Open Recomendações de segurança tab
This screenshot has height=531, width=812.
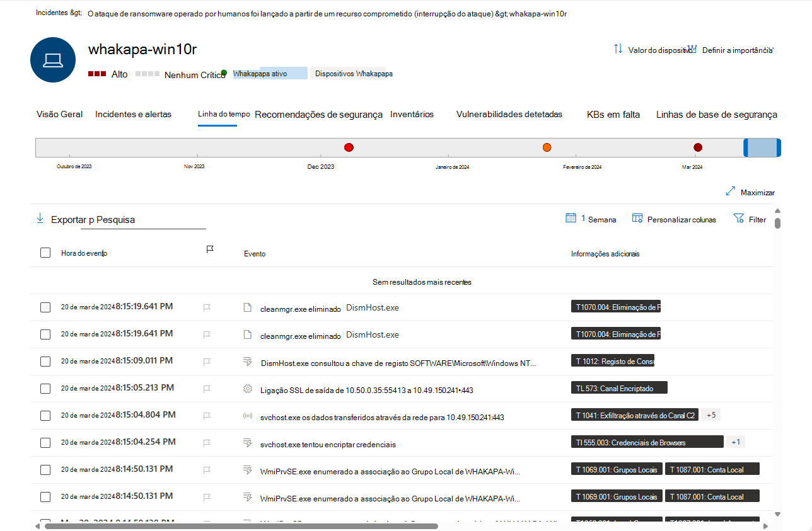pyautogui.click(x=318, y=115)
